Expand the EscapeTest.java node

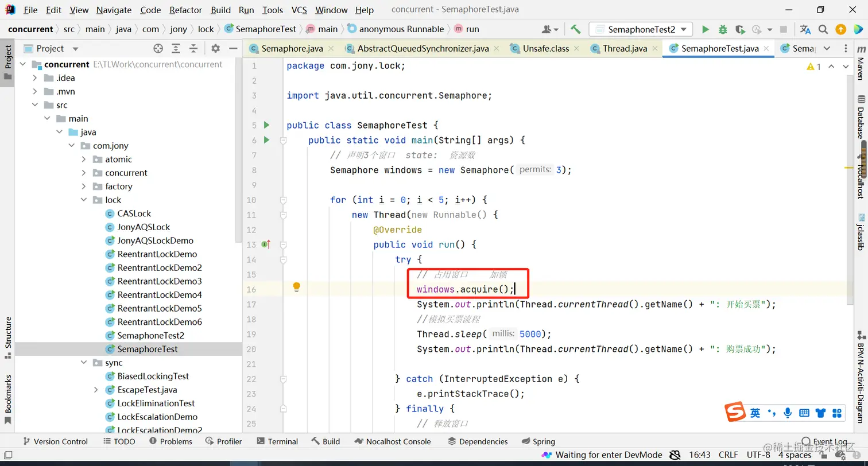[96, 390]
